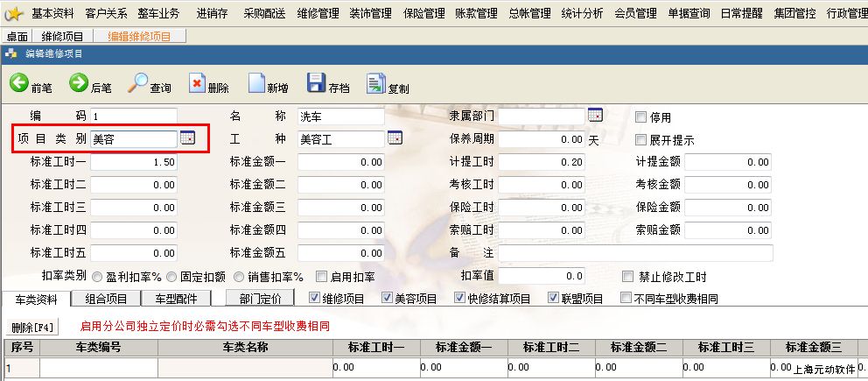
Task: Click the 部门定价 button
Action: click(260, 299)
